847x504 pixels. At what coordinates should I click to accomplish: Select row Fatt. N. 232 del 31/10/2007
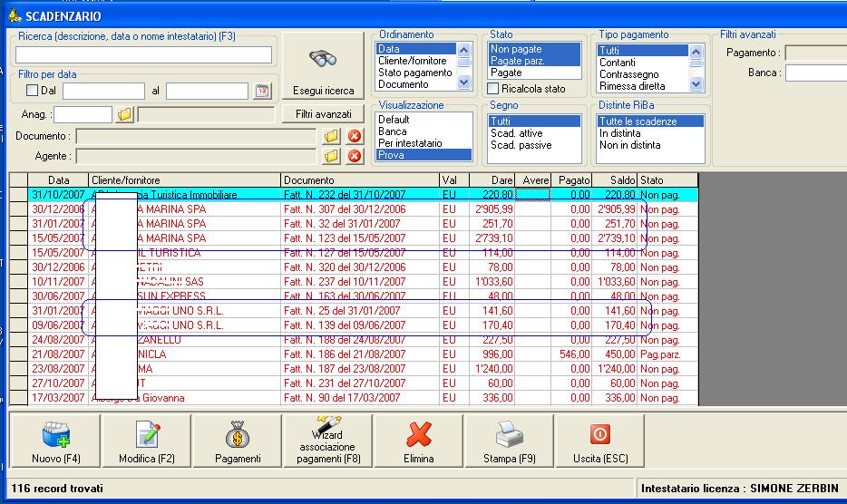[354, 195]
